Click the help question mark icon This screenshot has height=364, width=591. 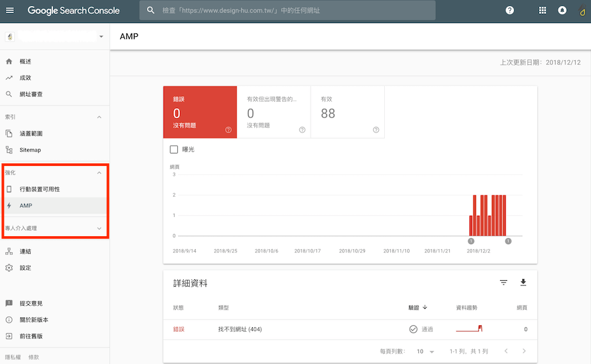point(510,10)
